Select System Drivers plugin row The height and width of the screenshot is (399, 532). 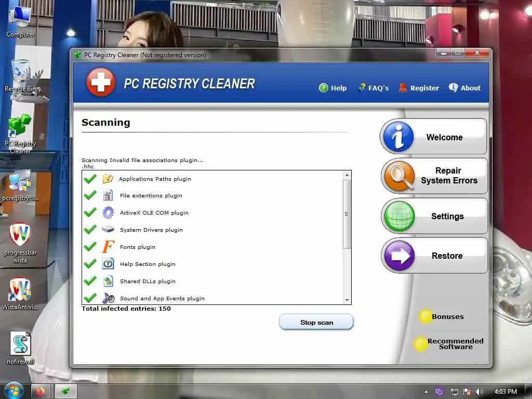[x=212, y=230]
